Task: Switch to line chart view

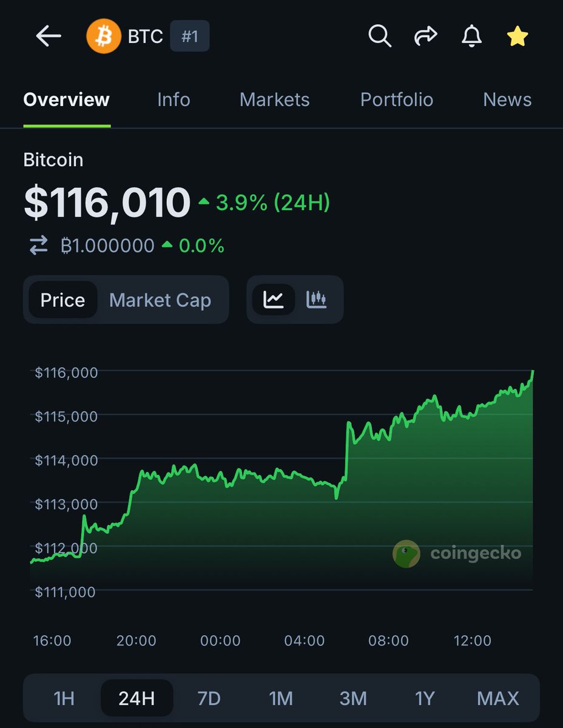Action: point(274,299)
